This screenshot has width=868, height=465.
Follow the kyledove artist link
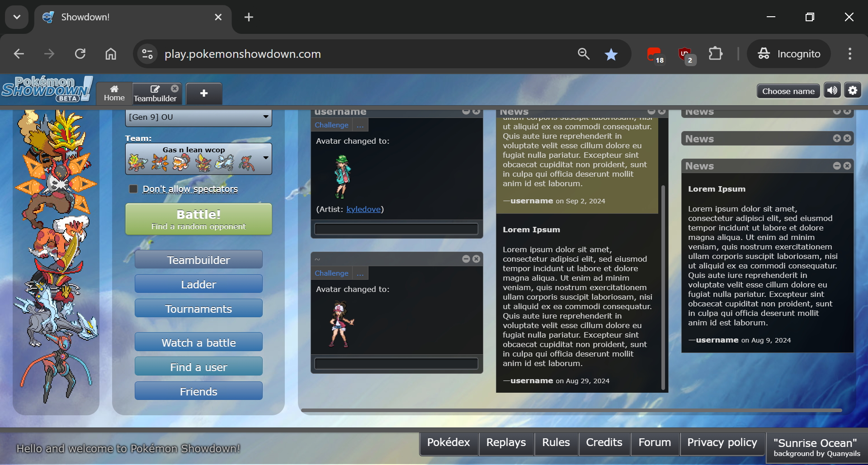[363, 209]
